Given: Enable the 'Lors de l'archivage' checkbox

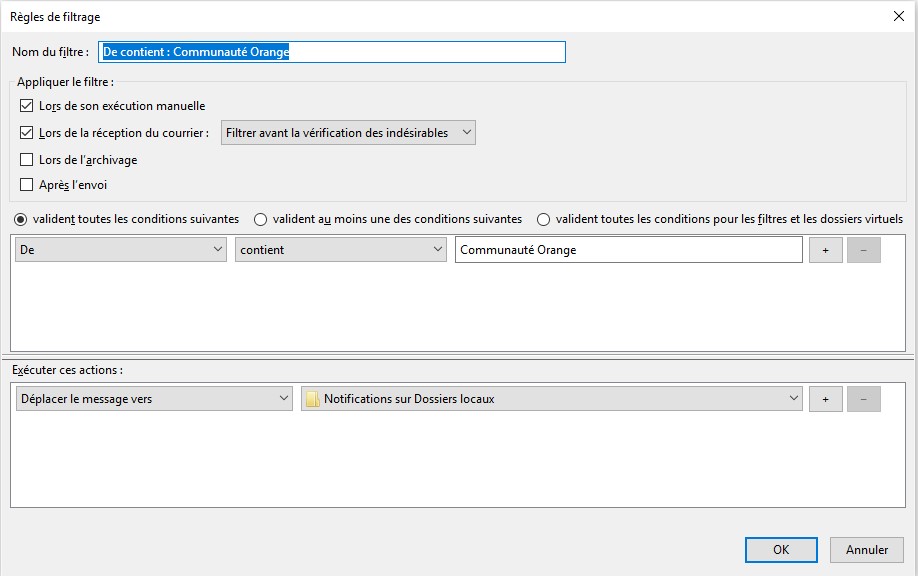Looking at the screenshot, I should (25, 159).
